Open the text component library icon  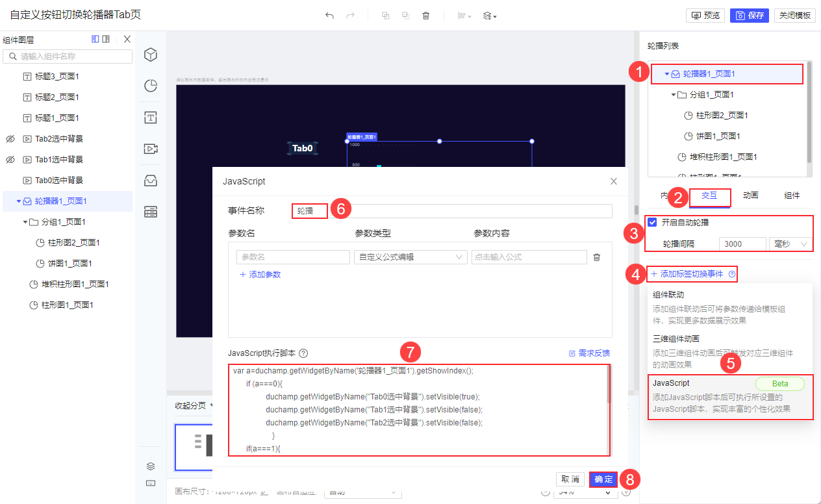point(151,118)
